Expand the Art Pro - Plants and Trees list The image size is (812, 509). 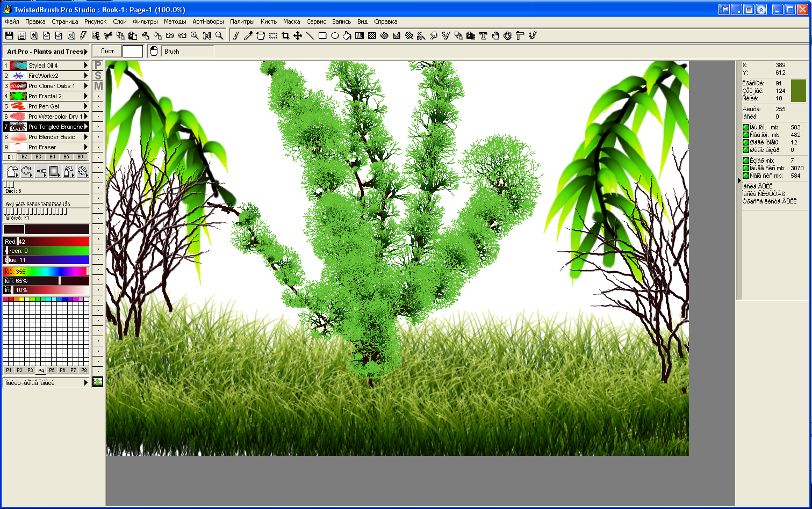point(86,52)
